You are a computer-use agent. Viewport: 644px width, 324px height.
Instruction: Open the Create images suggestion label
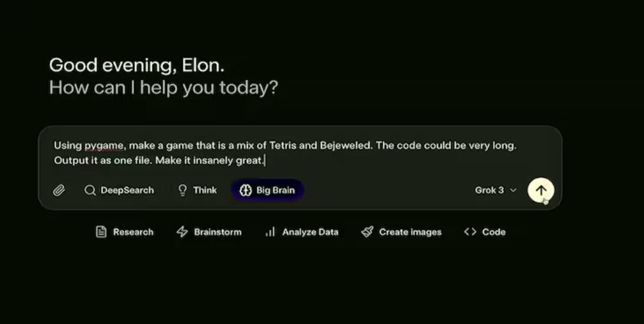[410, 232]
